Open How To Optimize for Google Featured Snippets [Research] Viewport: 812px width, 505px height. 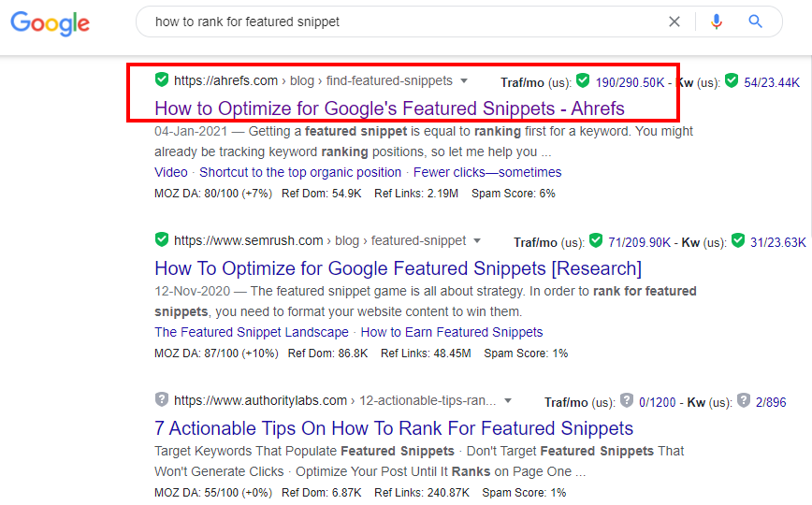(x=398, y=268)
